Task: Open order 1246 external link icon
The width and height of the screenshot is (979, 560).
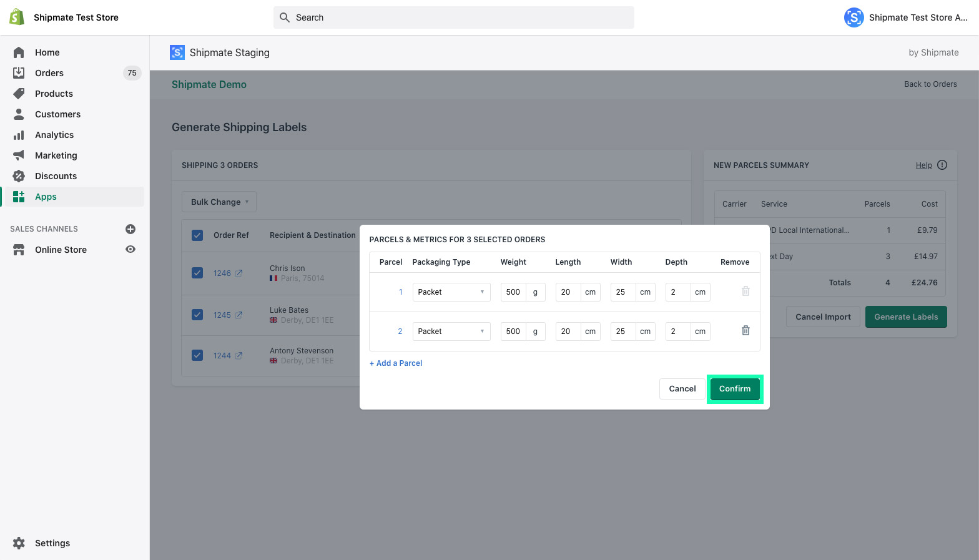Action: pyautogui.click(x=239, y=273)
